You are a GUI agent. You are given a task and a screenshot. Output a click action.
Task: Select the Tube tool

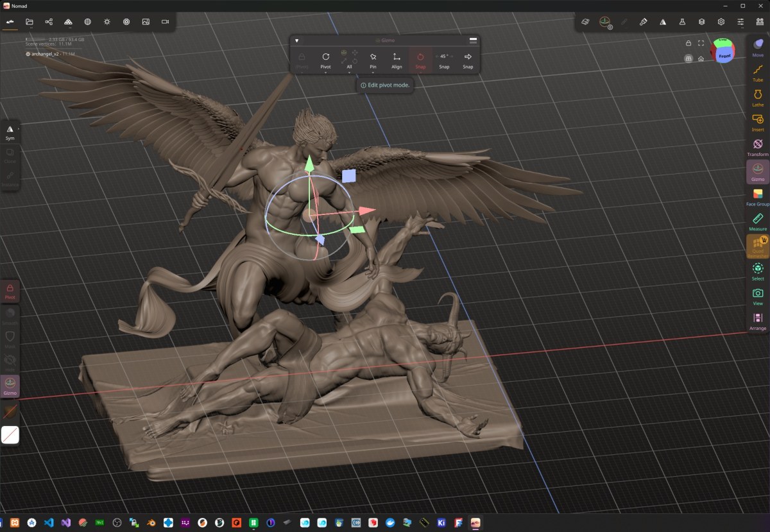(758, 72)
